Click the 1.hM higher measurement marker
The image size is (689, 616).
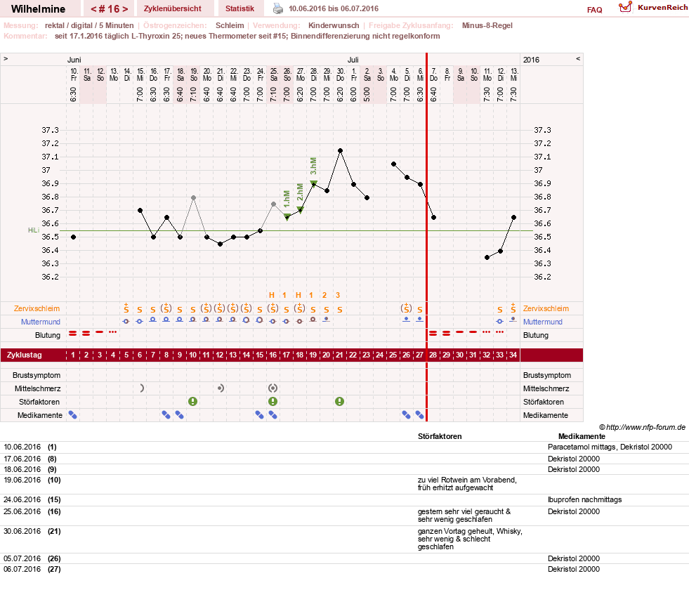click(287, 216)
